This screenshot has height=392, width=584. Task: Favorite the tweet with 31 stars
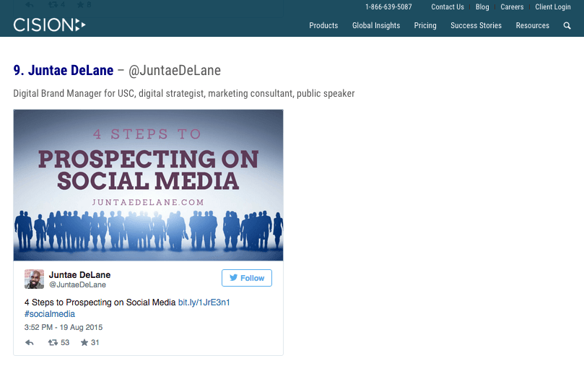click(x=90, y=342)
